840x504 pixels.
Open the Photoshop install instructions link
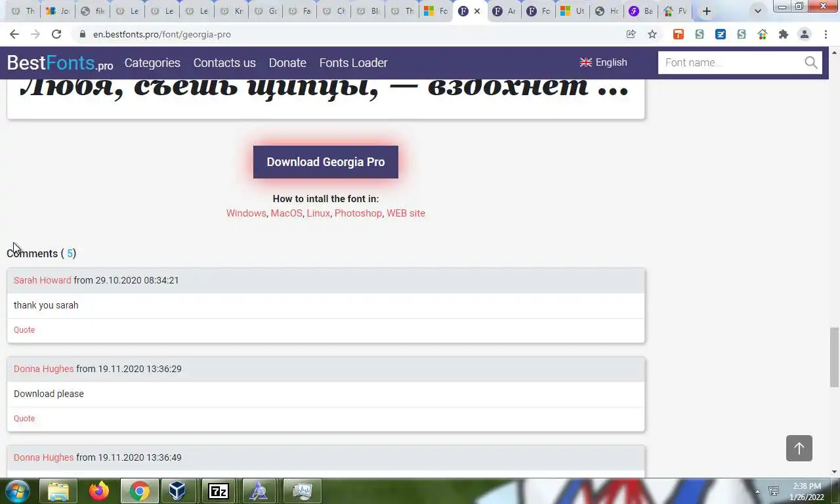point(358,213)
